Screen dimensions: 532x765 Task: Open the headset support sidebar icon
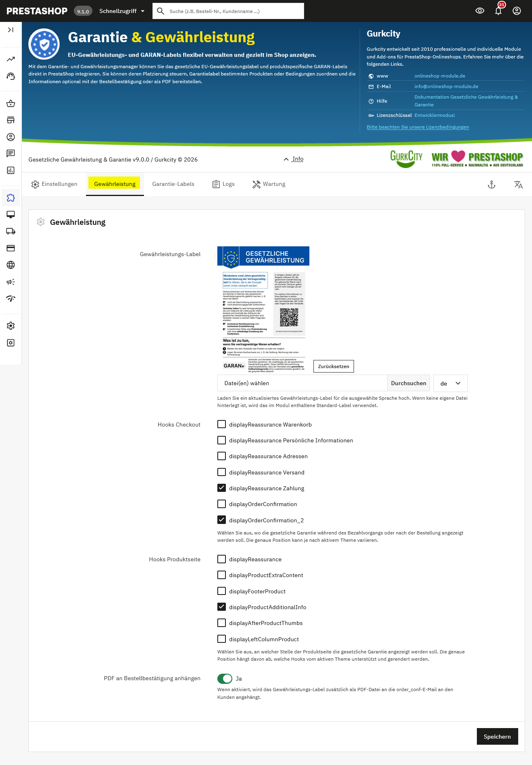(11, 76)
